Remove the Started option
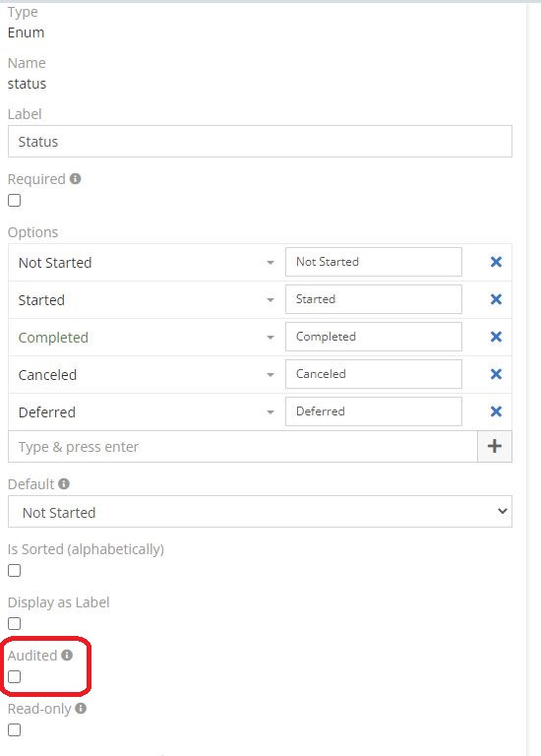Screen dimensions: 541x756 496,299
